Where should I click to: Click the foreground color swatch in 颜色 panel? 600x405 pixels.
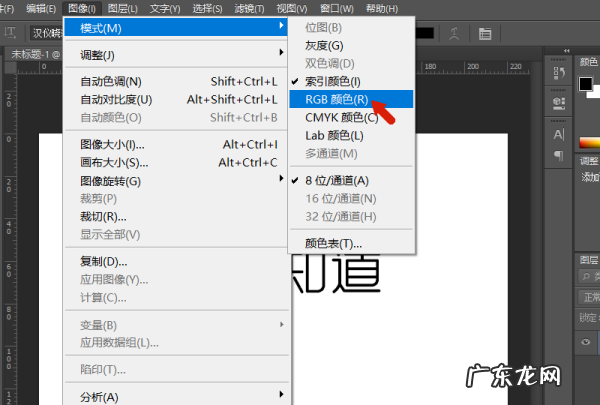tap(585, 84)
